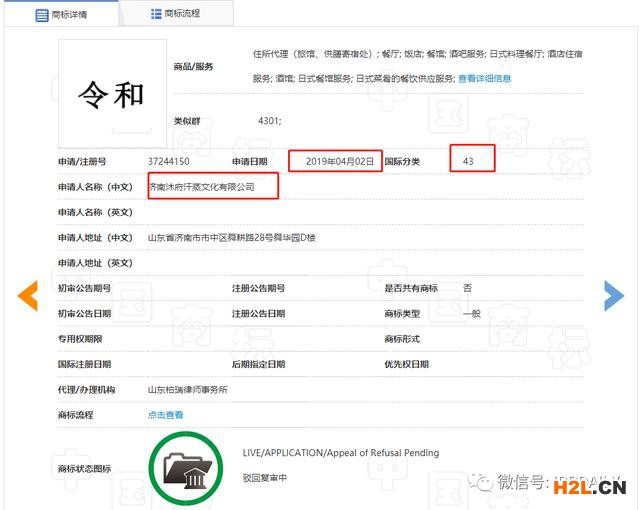640x510 pixels.
Task: Open the 查看详细信息 link
Action: [x=484, y=78]
